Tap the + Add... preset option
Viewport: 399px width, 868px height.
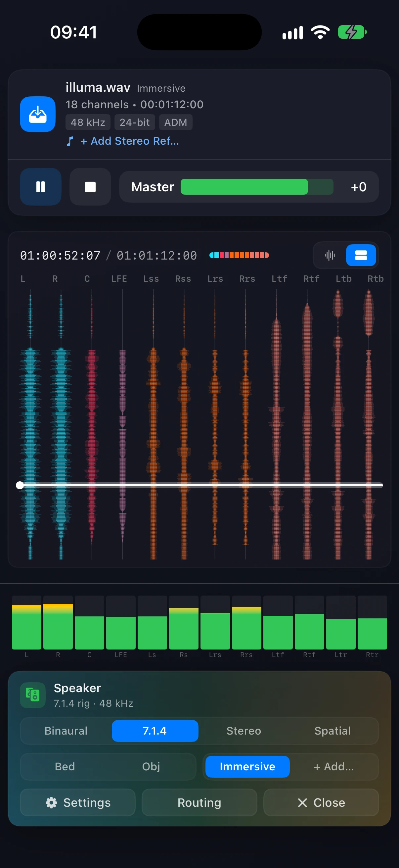click(x=334, y=766)
